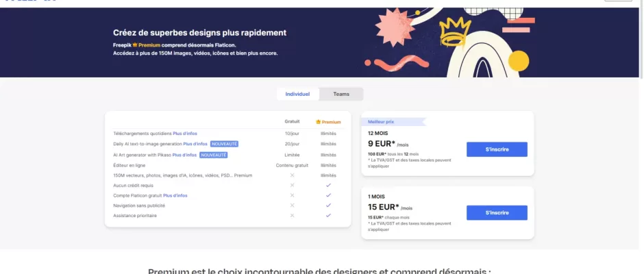The width and height of the screenshot is (644, 274).
Task: Click the 15 EUR* /mois price
Action: coord(391,207)
